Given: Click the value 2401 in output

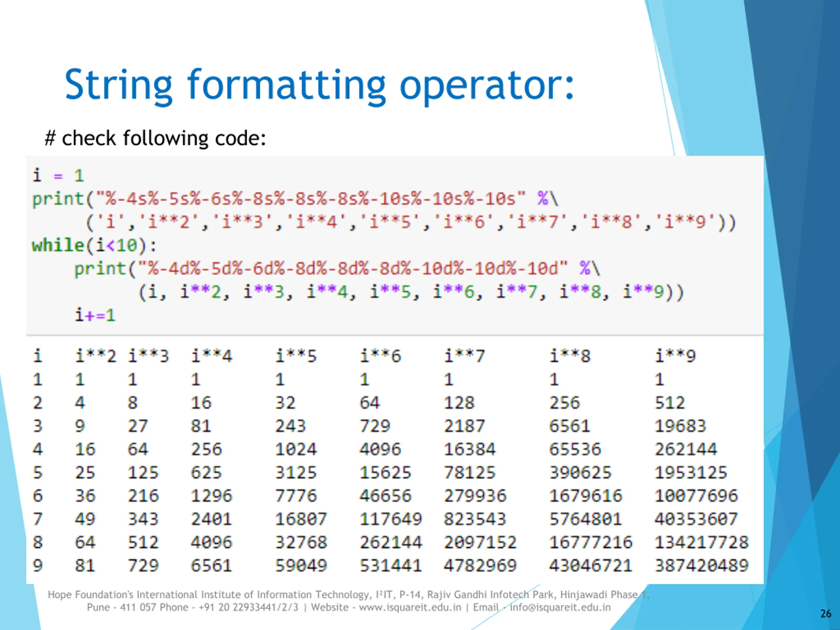Looking at the screenshot, I should pos(212,519).
